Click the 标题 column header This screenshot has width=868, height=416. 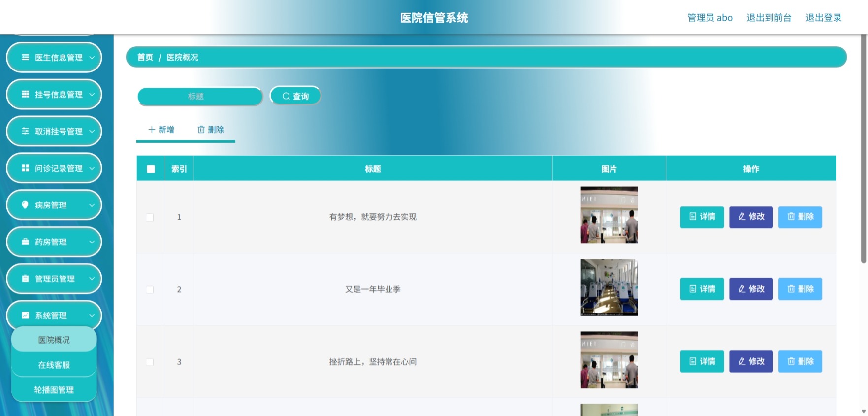373,169
